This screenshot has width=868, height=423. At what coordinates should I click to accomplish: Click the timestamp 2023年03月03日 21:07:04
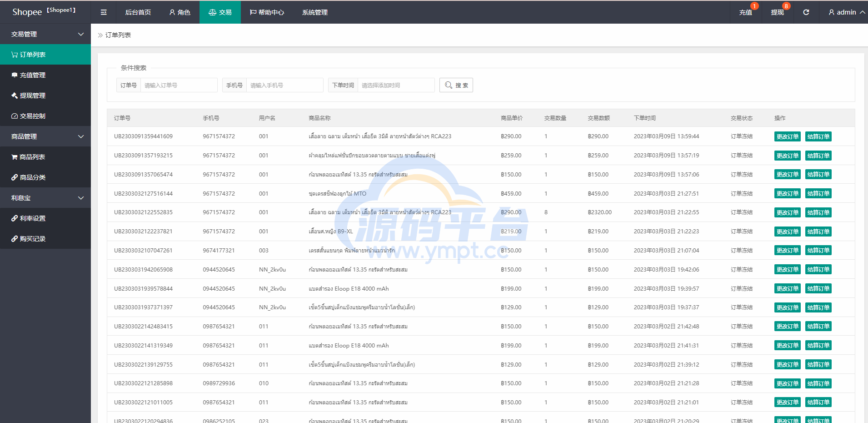666,251
